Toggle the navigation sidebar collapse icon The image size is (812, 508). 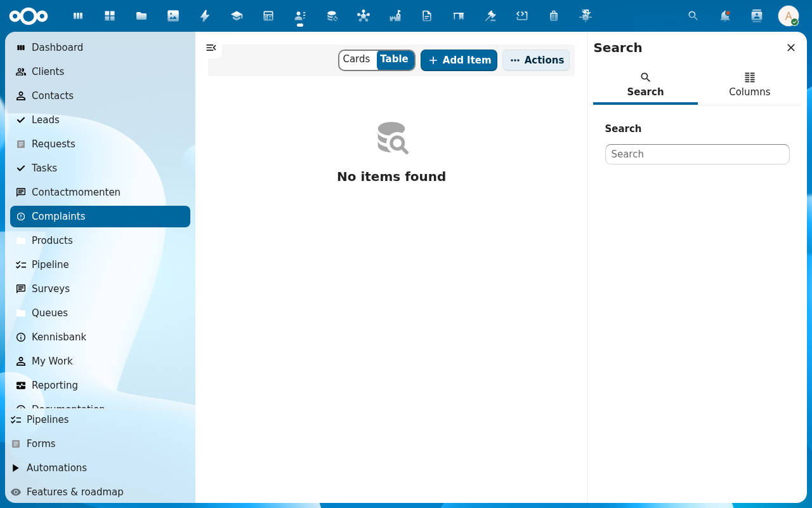(x=211, y=48)
